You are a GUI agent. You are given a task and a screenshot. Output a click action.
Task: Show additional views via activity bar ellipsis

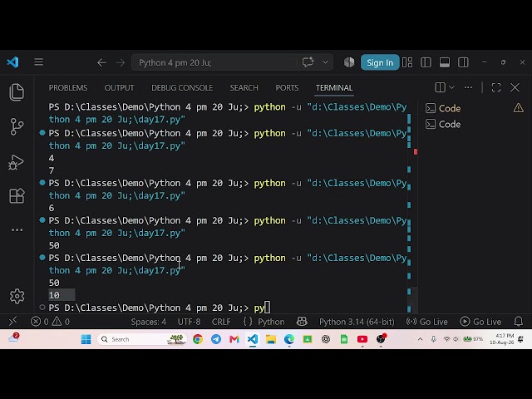tap(17, 230)
